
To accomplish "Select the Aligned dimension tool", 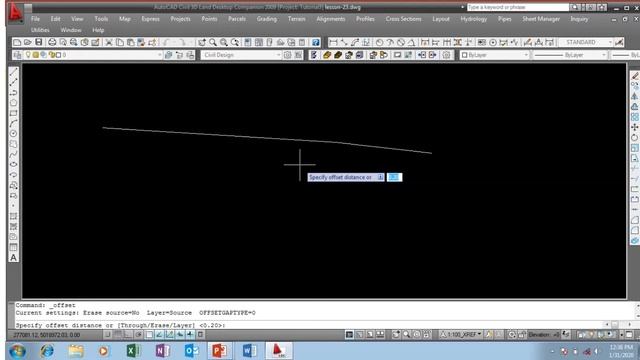I will [344, 42].
